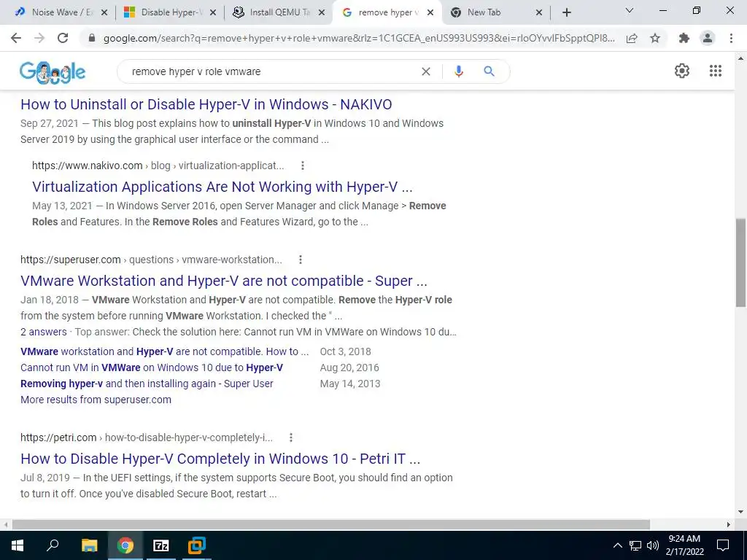
Task: Open the Chrome profile avatar
Action: 708,38
